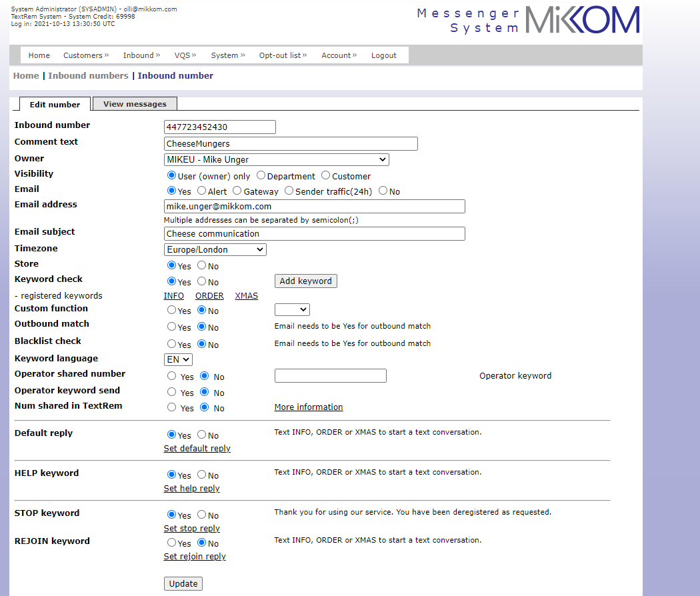Screen dimensions: 700x596
Task: Open Keyword language dropdown
Action: point(178,359)
